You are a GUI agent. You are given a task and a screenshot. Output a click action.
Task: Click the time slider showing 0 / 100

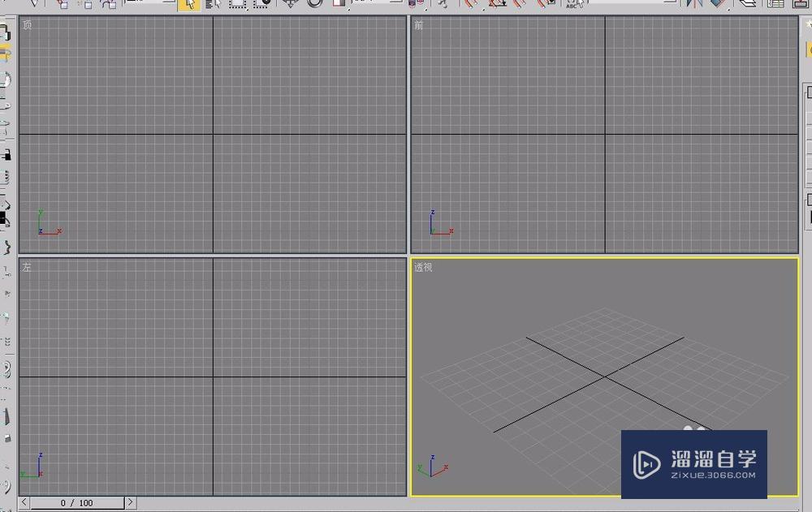(x=77, y=503)
